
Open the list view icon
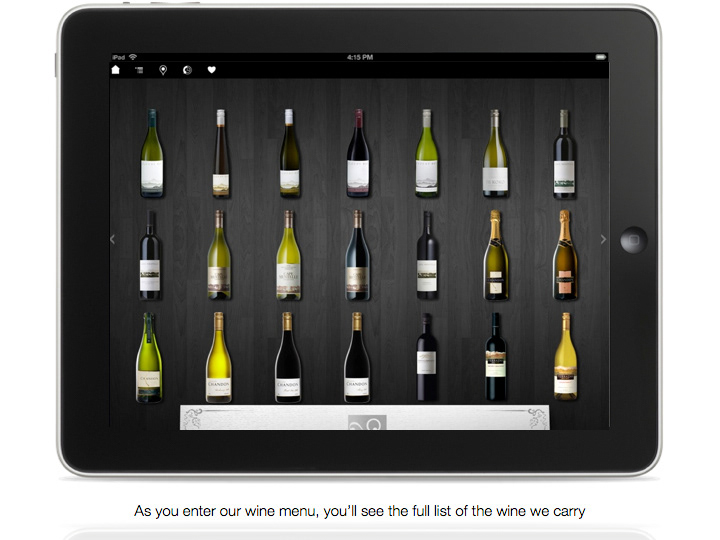[139, 70]
